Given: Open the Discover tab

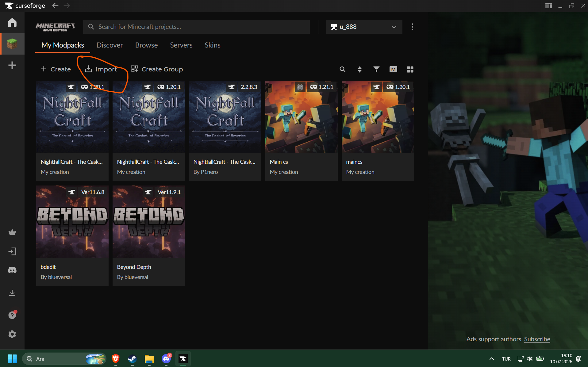Looking at the screenshot, I should 110,45.
